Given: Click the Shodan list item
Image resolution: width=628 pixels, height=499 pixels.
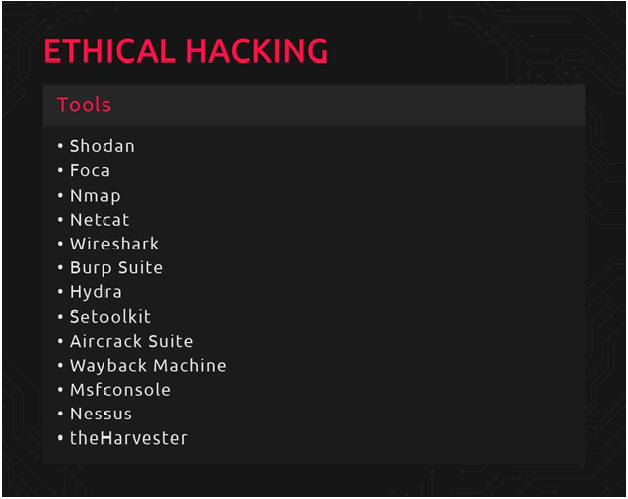Looking at the screenshot, I should click(102, 146).
